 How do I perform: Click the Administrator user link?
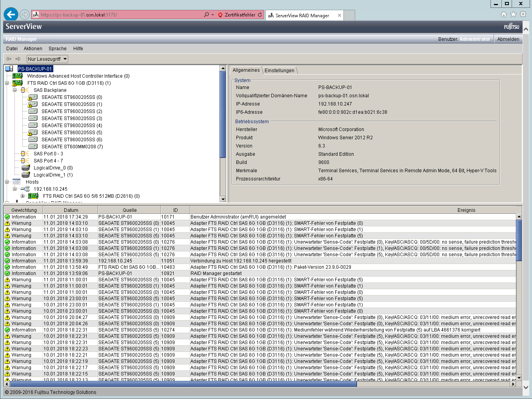[474, 39]
